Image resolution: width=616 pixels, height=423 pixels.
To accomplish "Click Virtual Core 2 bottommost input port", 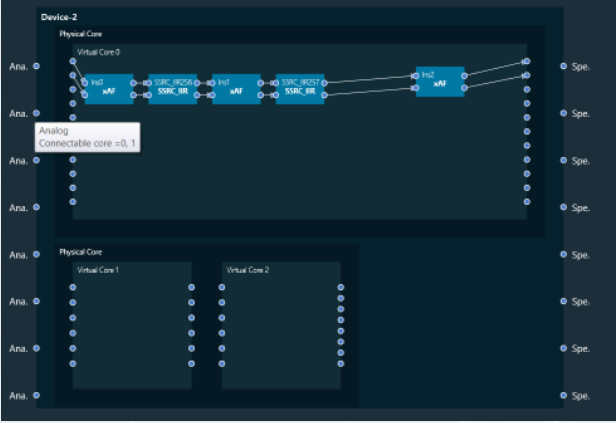I will pos(222,364).
